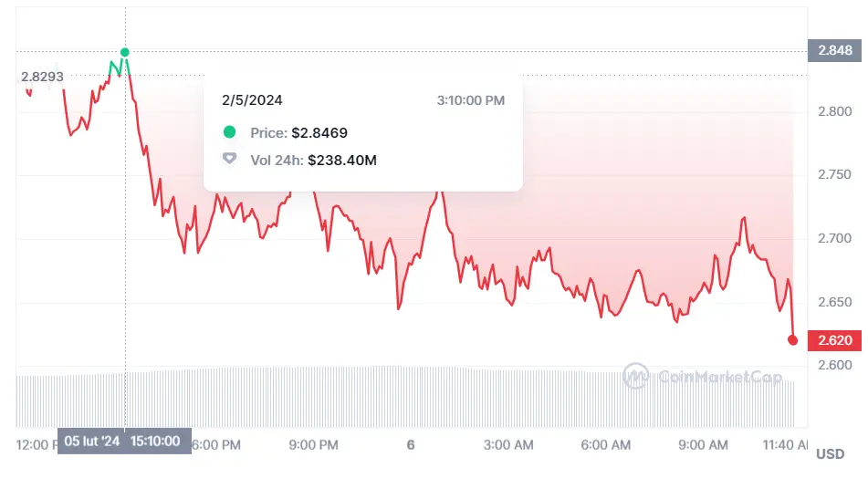Click the $238.40M volume value in the tooltip
The width and height of the screenshot is (868, 478).
pos(342,161)
